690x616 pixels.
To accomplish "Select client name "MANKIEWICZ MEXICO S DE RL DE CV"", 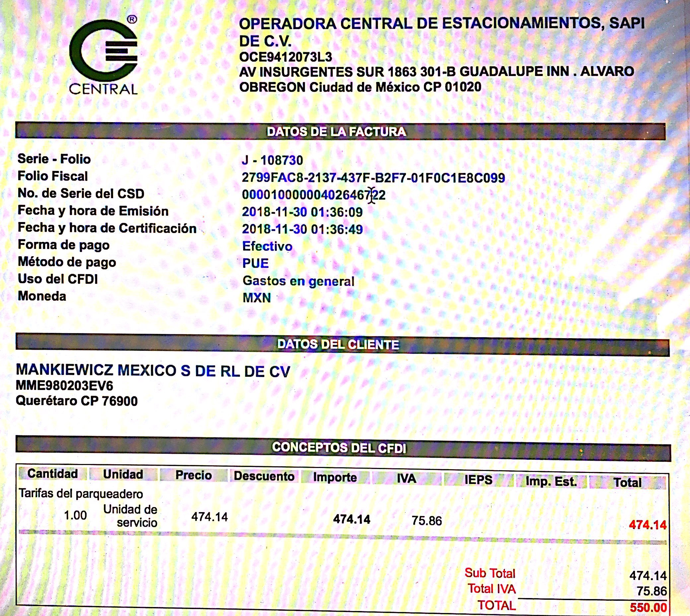I will 153,371.
